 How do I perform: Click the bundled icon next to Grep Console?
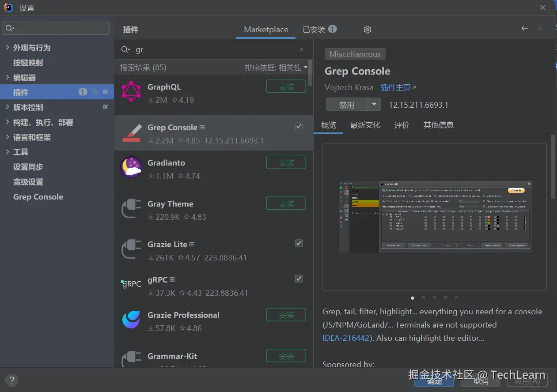[202, 127]
